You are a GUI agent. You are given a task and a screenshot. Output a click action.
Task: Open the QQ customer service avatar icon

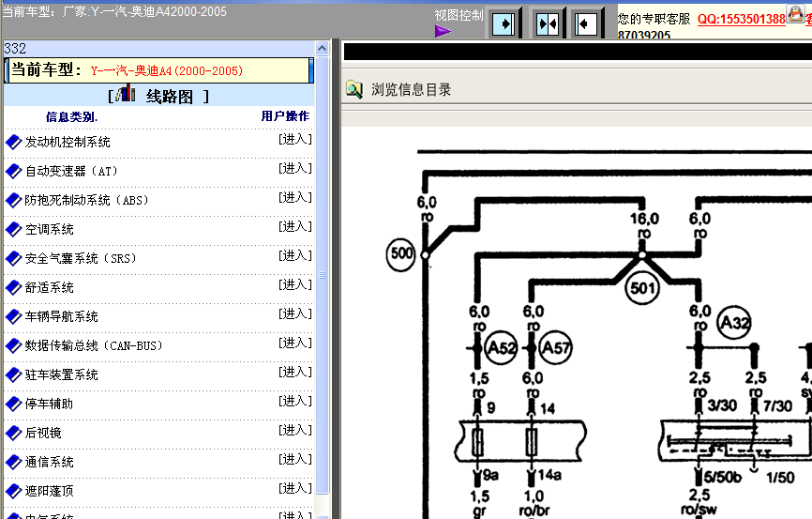pos(795,13)
